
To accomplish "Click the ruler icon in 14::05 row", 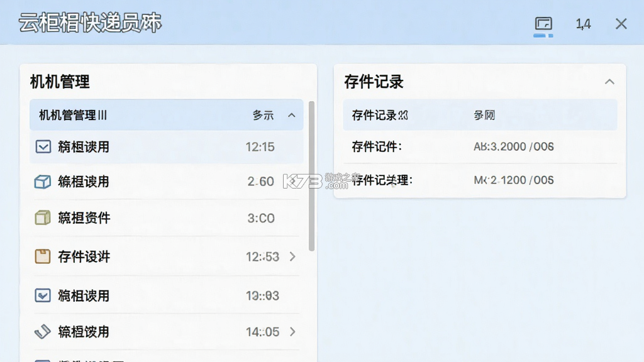I will (42, 332).
